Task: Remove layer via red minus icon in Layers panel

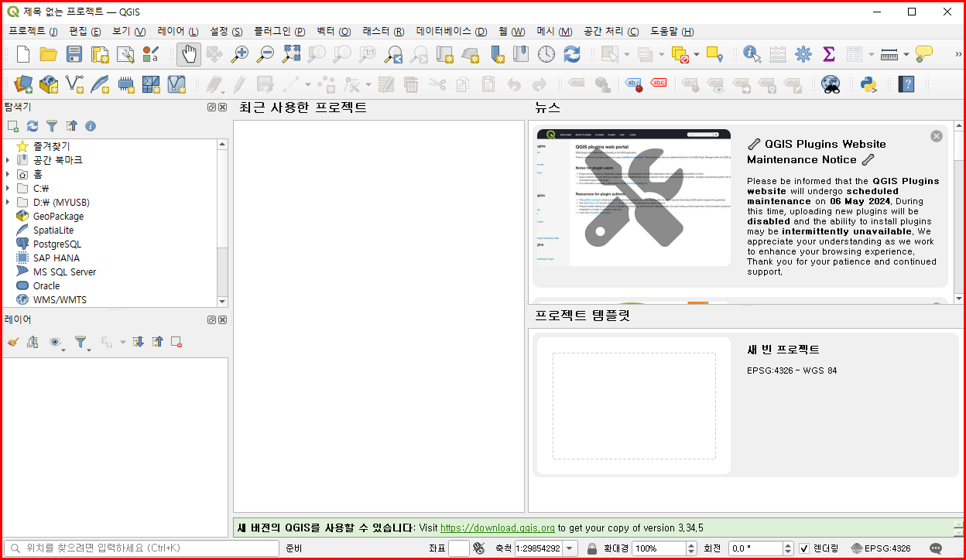Action: coord(176,342)
